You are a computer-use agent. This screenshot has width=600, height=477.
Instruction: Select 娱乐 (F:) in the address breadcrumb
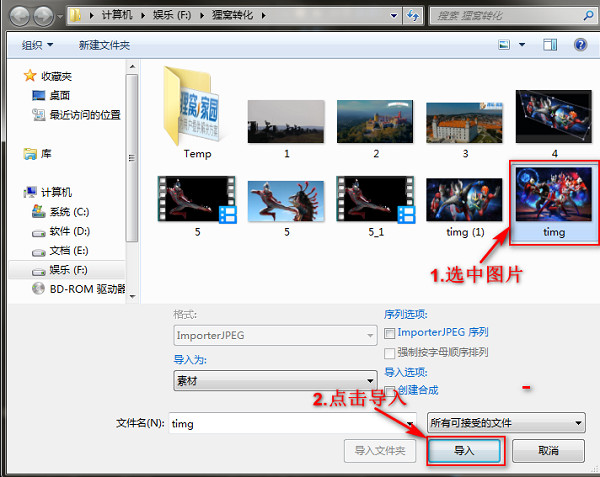click(172, 15)
